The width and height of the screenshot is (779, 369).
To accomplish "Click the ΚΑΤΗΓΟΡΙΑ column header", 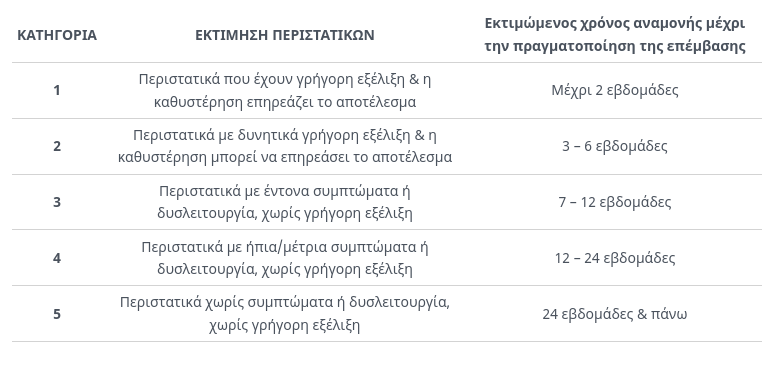I will [x=57, y=35].
